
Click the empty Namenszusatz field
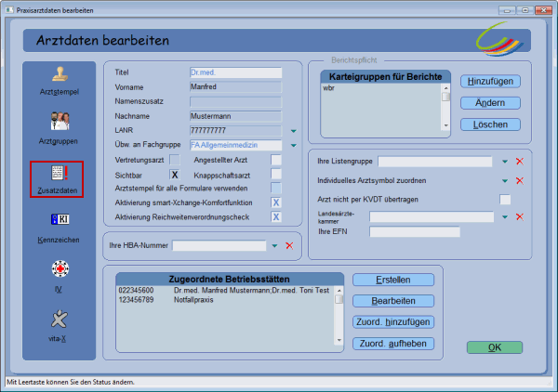pos(235,101)
